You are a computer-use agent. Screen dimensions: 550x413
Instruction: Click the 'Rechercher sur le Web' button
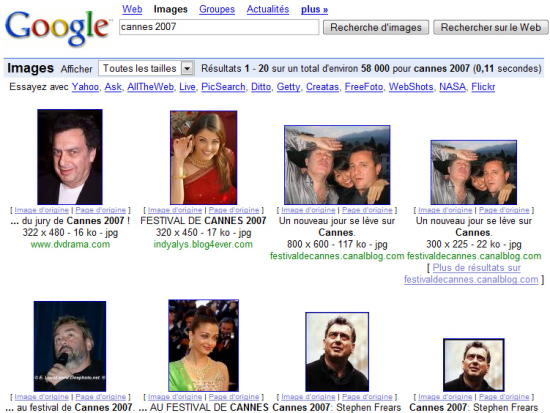tap(491, 27)
